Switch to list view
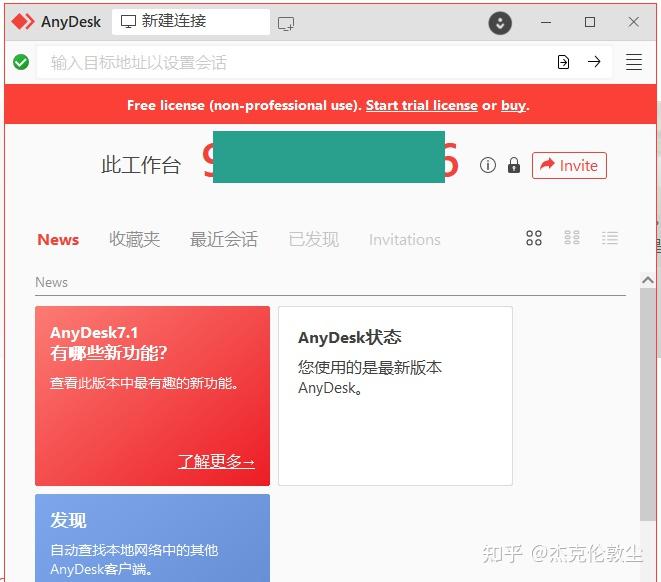 610,238
